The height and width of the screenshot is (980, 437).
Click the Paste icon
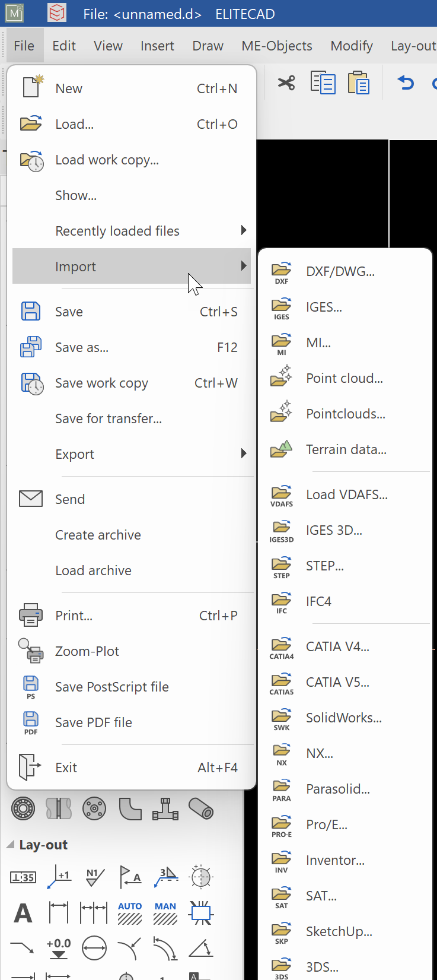[x=358, y=83]
